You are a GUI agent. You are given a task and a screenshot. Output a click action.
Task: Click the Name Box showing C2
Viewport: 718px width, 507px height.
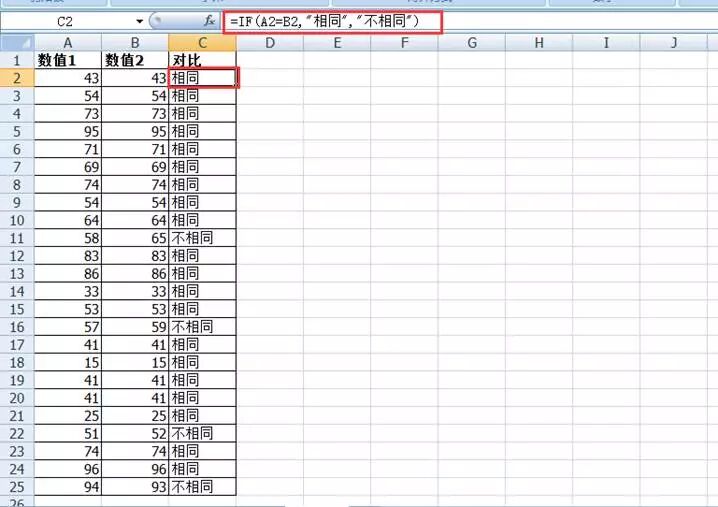(67, 22)
